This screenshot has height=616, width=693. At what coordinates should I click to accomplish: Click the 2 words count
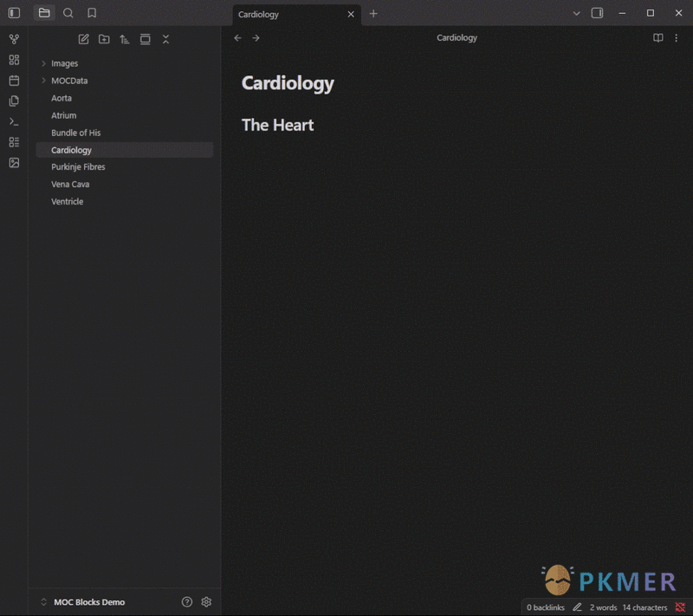pyautogui.click(x=603, y=607)
